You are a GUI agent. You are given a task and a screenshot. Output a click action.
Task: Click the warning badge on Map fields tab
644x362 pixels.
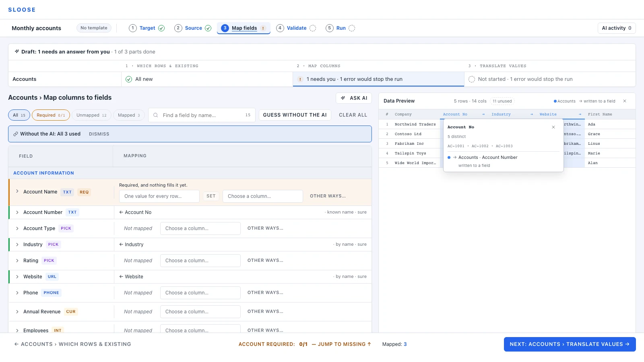click(263, 28)
